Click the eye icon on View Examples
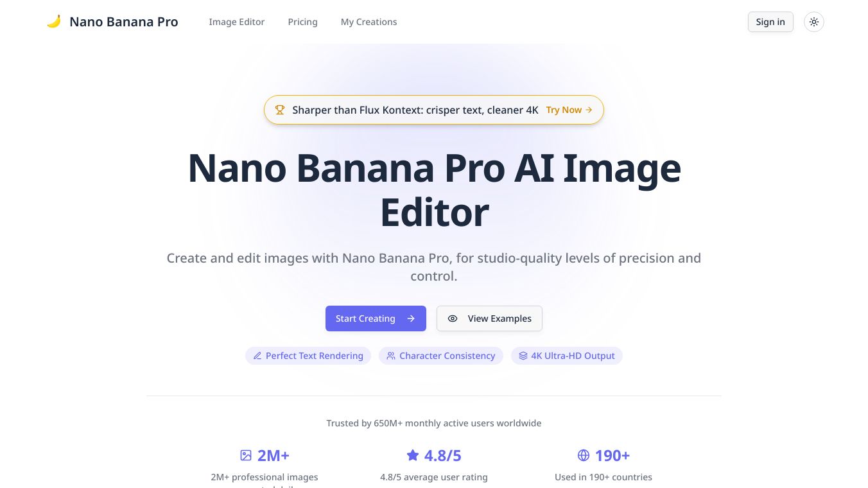 453,318
